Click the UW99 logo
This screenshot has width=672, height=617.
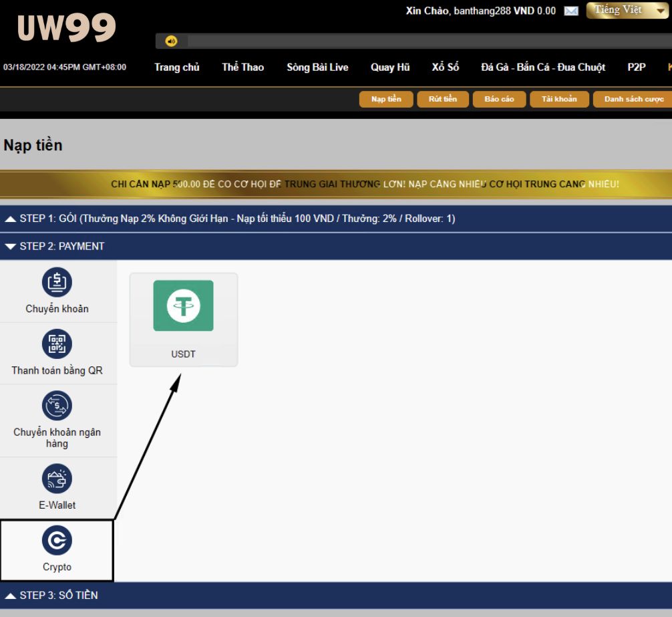coord(66,28)
